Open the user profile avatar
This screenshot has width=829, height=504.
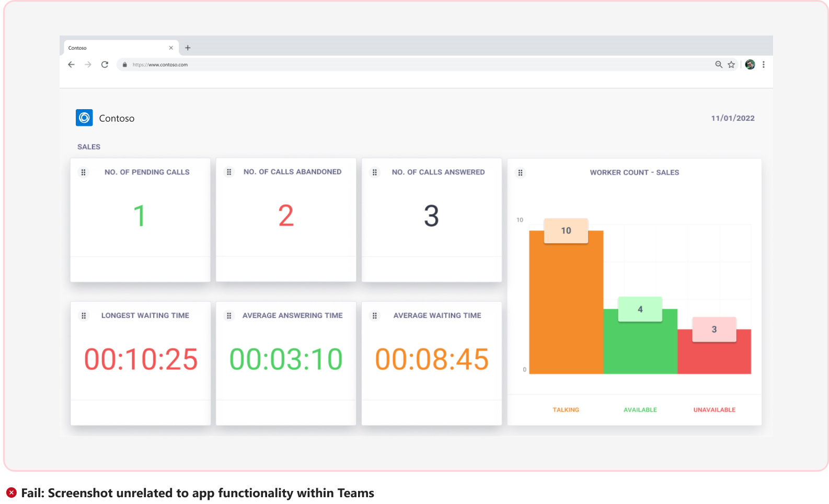pyautogui.click(x=750, y=65)
